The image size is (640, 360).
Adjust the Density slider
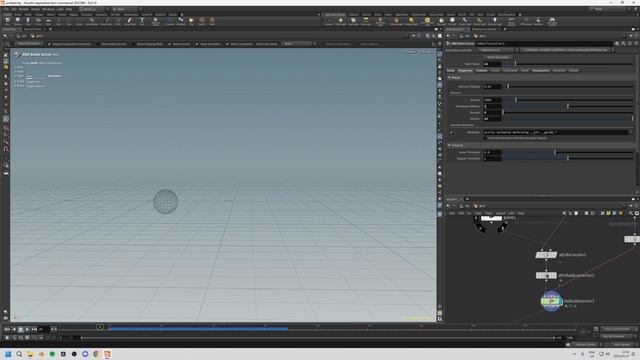click(x=568, y=100)
